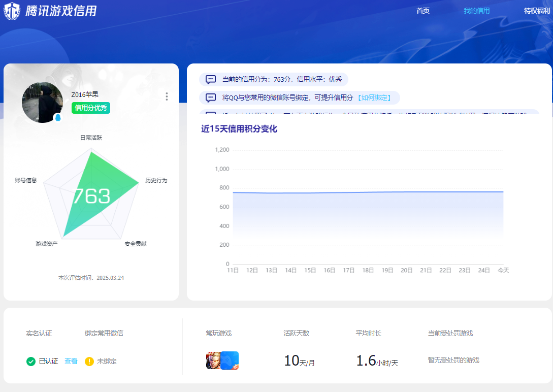553x392 pixels.
Task: Click the green verified checkmark icon
Action: tap(31, 362)
